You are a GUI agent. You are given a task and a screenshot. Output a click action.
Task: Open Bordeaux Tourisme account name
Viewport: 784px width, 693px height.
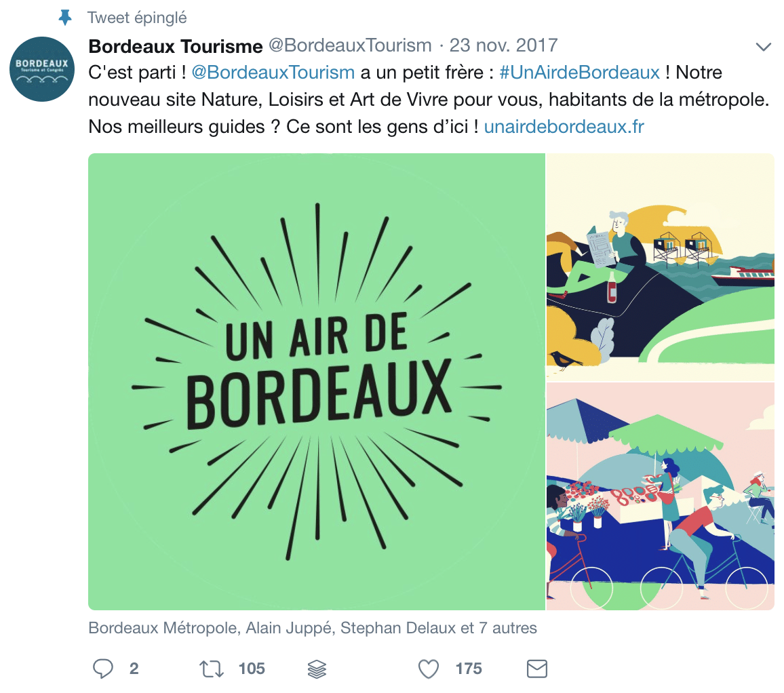pos(176,46)
